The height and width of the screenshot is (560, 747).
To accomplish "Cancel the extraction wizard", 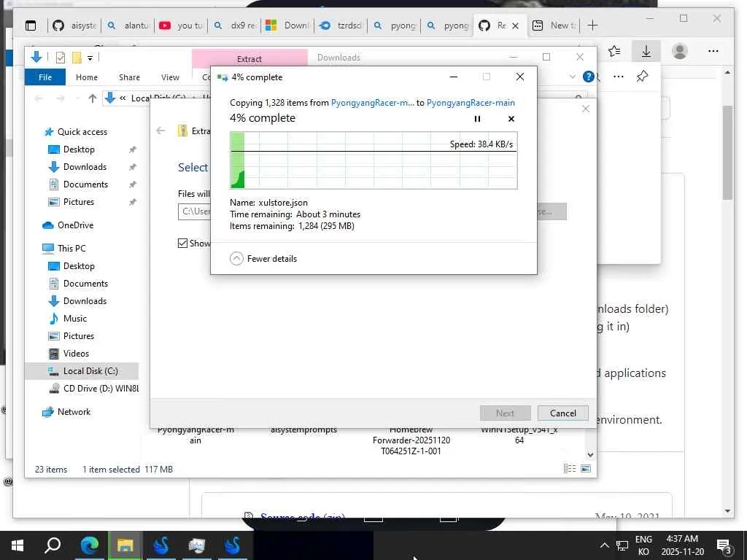I will (x=562, y=413).
